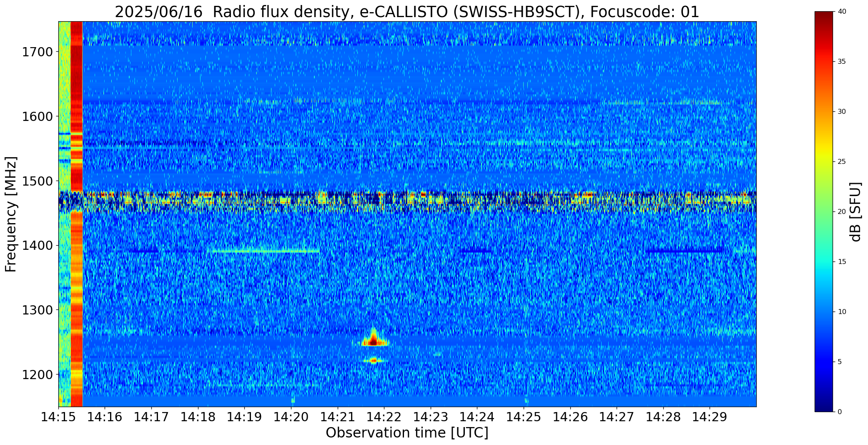Click the 1500 frequency tick label
Screen dimensions: 868x445
click(x=37, y=181)
